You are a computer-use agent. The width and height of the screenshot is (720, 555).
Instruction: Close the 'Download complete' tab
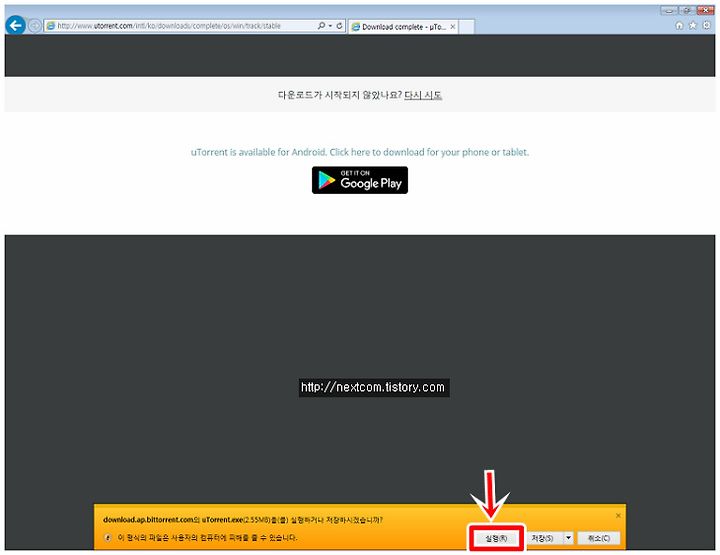pos(453,27)
